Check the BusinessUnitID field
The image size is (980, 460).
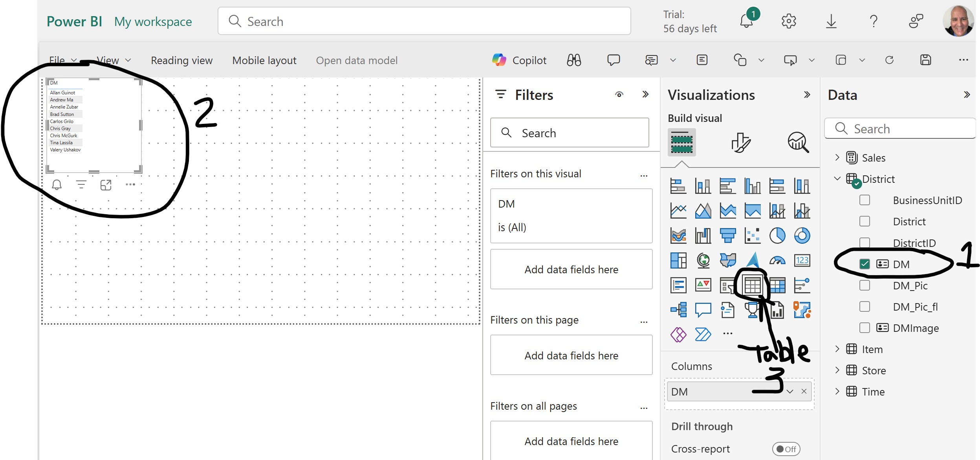coord(865,200)
